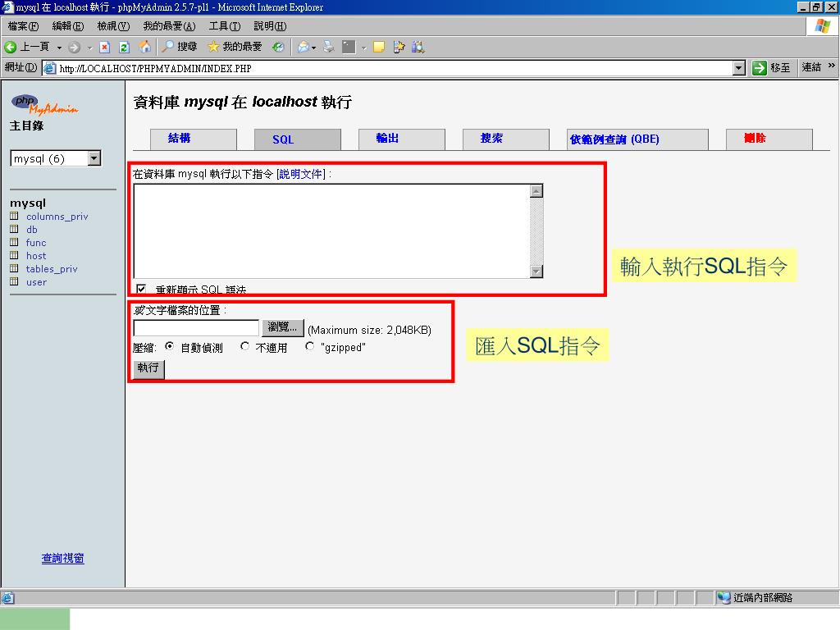Open the func table link
840x630 pixels.
point(36,243)
